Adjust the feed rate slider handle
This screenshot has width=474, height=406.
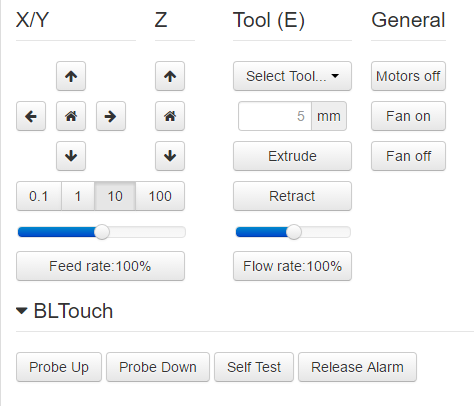(102, 232)
